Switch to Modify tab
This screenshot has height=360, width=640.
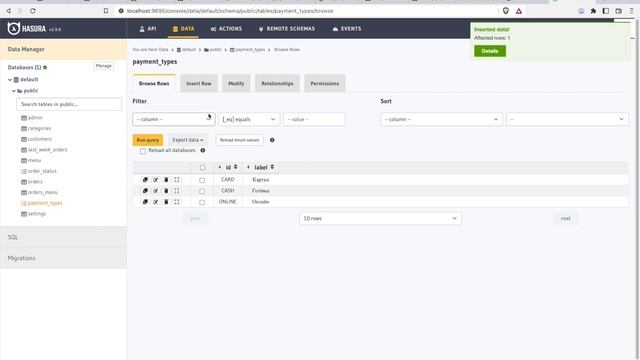pos(236,83)
